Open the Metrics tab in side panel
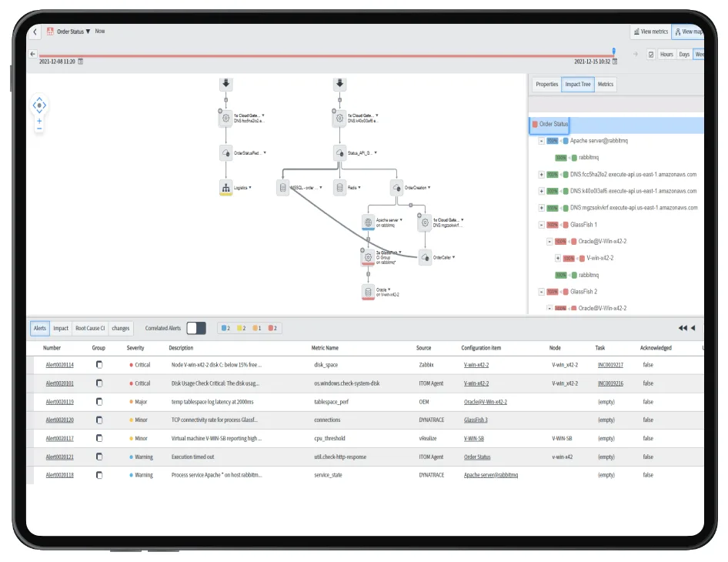This screenshot has height=562, width=728. coord(606,84)
